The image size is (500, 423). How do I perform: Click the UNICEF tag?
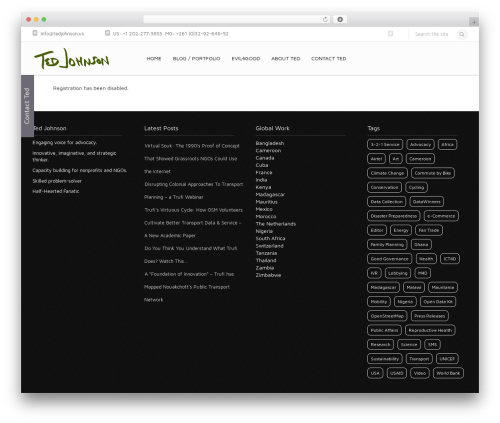pyautogui.click(x=447, y=359)
